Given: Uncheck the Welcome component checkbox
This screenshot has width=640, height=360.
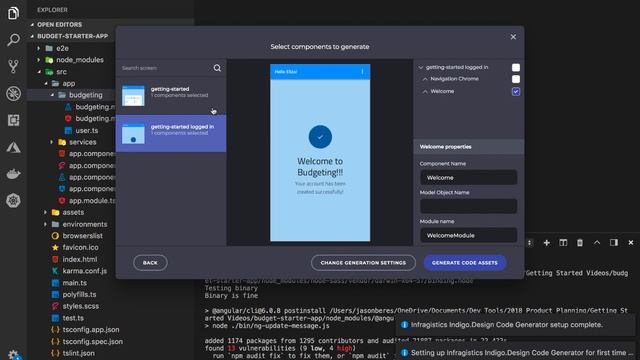Looking at the screenshot, I should [x=516, y=91].
